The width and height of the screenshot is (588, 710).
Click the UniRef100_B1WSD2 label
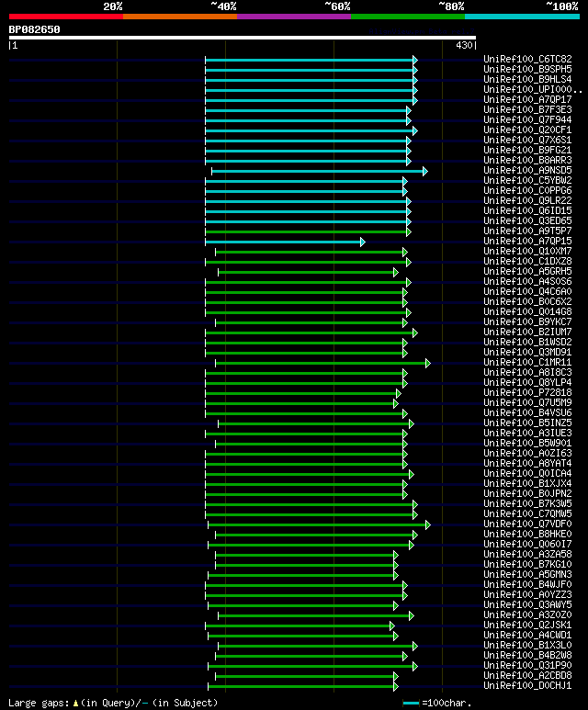(527, 343)
